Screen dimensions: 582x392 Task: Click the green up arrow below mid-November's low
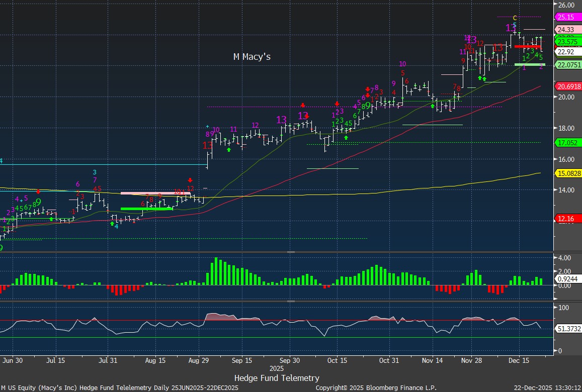[x=433, y=106]
